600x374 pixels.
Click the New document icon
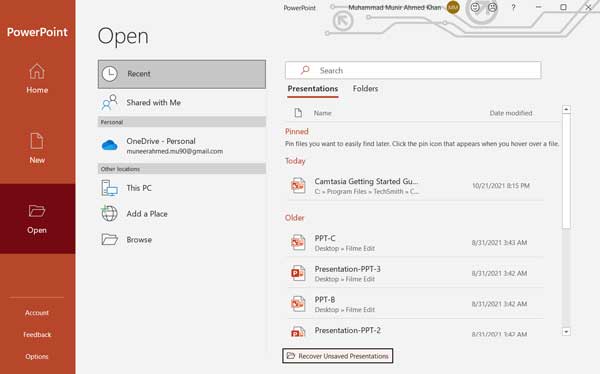click(37, 141)
